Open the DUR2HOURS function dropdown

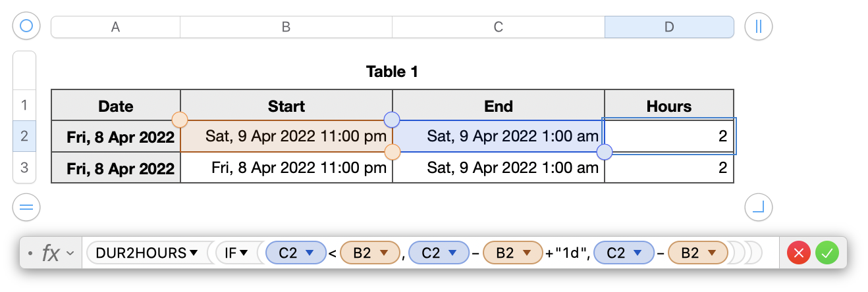(194, 253)
